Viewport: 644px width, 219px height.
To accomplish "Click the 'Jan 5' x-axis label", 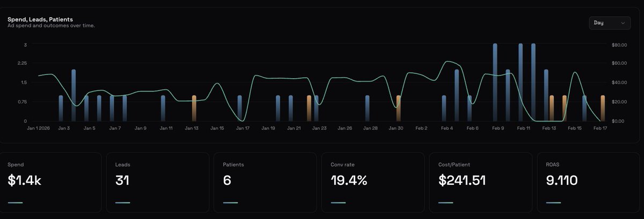I will 89,129.
